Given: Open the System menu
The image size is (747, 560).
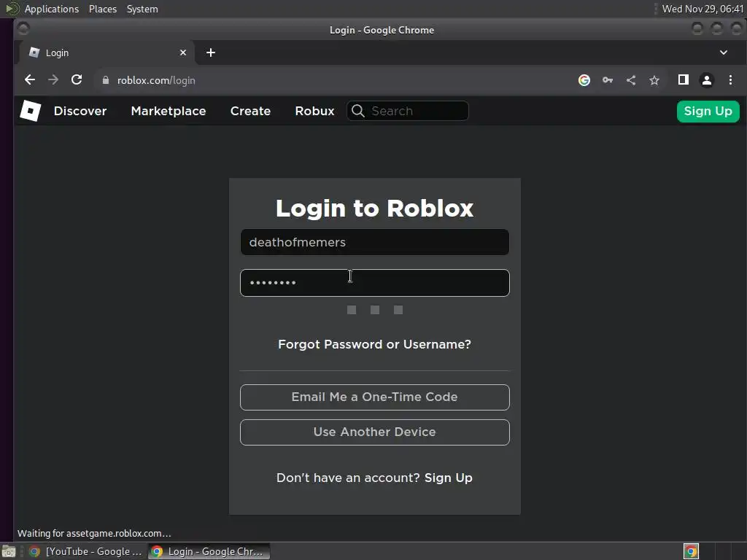Looking at the screenshot, I should pyautogui.click(x=142, y=9).
